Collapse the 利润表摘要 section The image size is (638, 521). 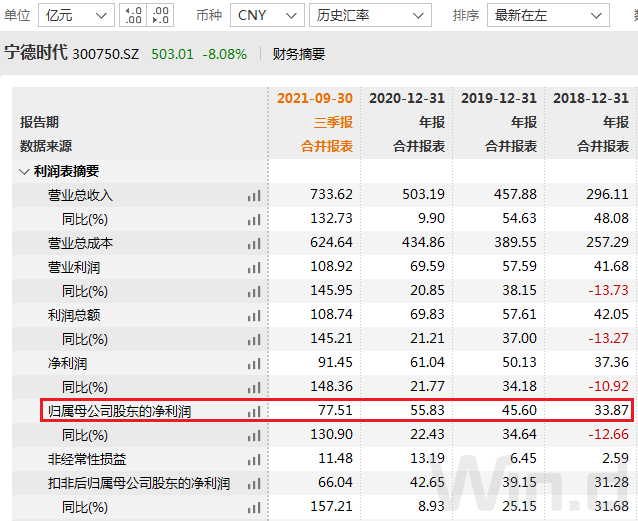pyautogui.click(x=24, y=171)
